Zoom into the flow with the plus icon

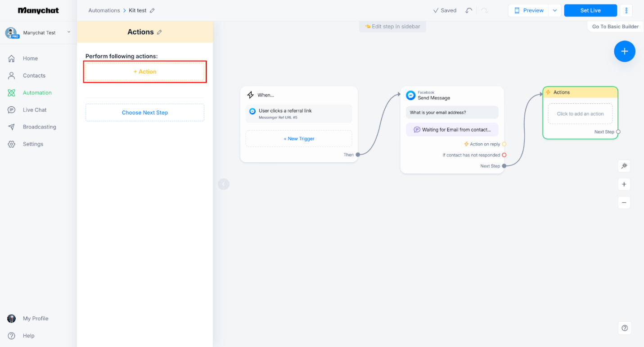click(x=624, y=184)
